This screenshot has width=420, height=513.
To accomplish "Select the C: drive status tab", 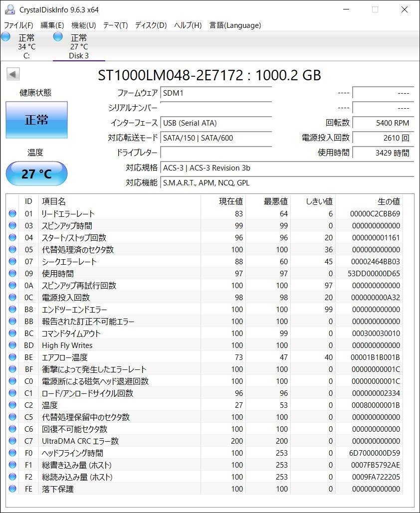I will pos(26,46).
